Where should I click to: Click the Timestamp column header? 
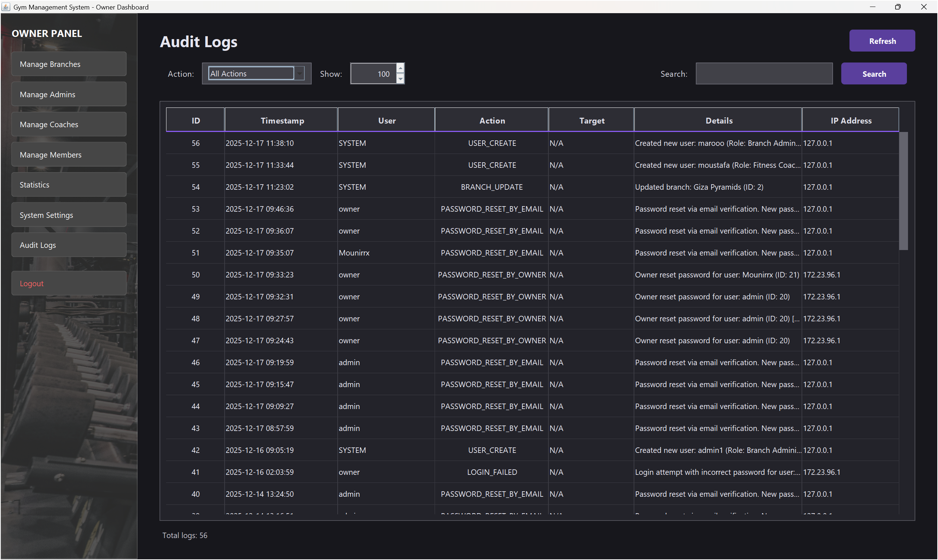(x=282, y=120)
